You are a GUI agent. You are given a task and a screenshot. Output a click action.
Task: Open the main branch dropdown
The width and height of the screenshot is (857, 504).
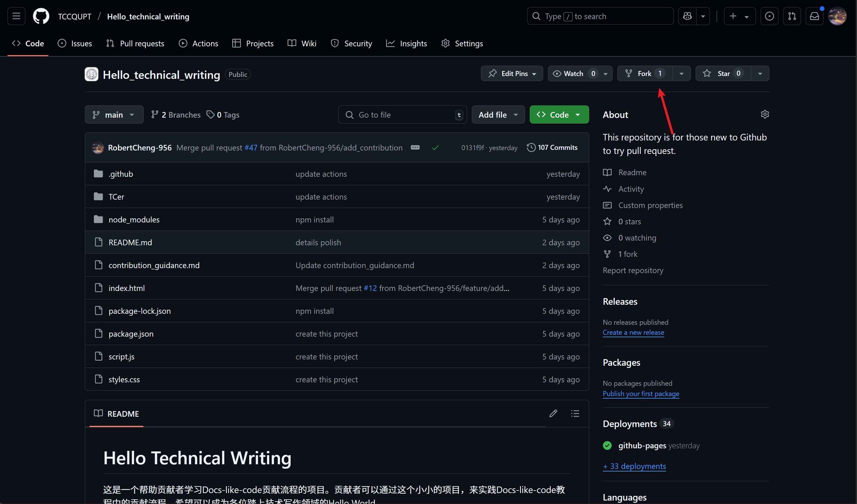(x=114, y=115)
